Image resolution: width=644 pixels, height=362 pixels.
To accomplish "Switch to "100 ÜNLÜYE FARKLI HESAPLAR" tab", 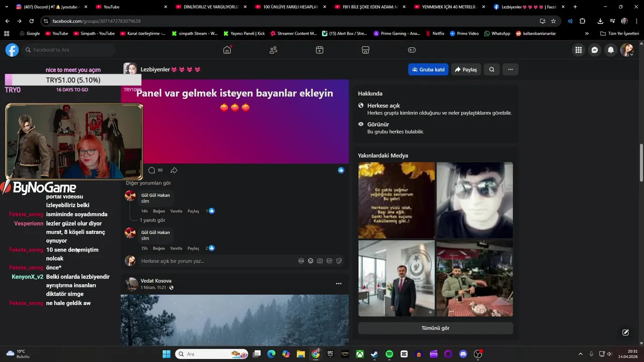I will [x=291, y=7].
